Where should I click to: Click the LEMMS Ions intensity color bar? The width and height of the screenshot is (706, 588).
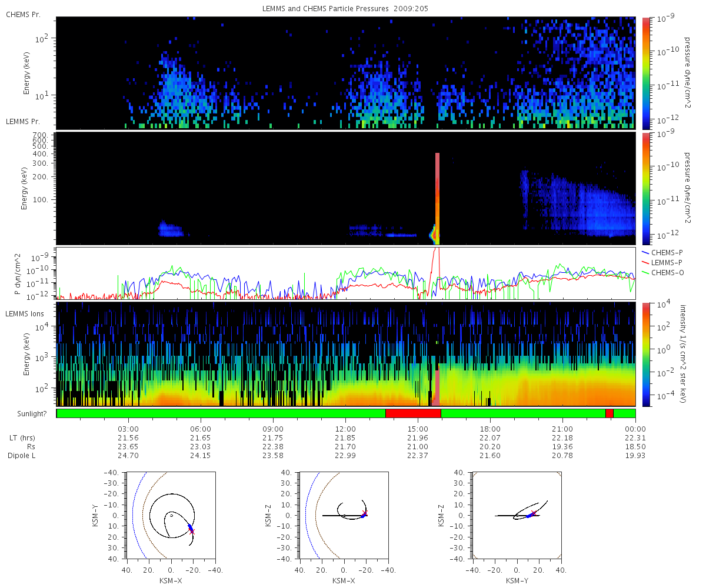(646, 354)
